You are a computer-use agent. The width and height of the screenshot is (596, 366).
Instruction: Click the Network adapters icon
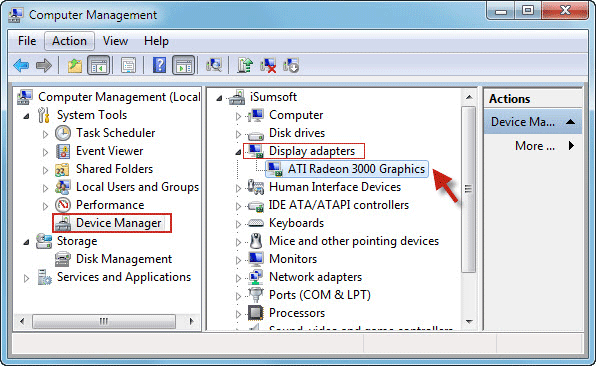pyautogui.click(x=256, y=277)
